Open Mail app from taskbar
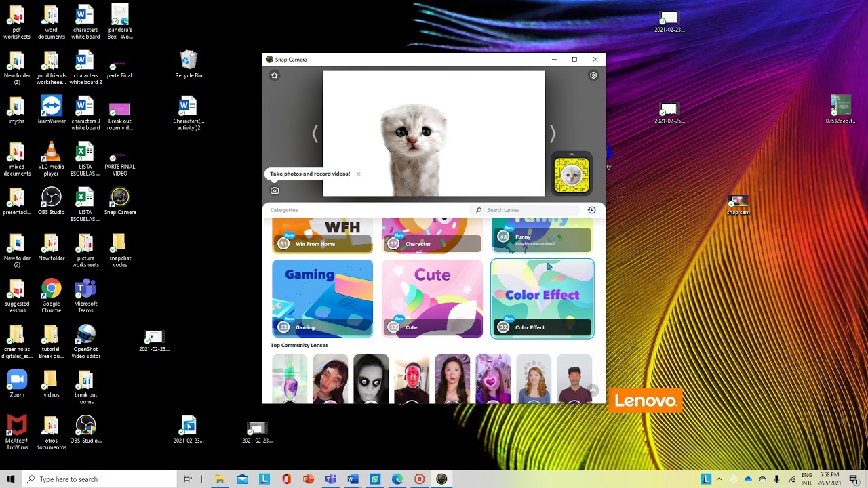Image resolution: width=868 pixels, height=488 pixels. click(x=242, y=479)
